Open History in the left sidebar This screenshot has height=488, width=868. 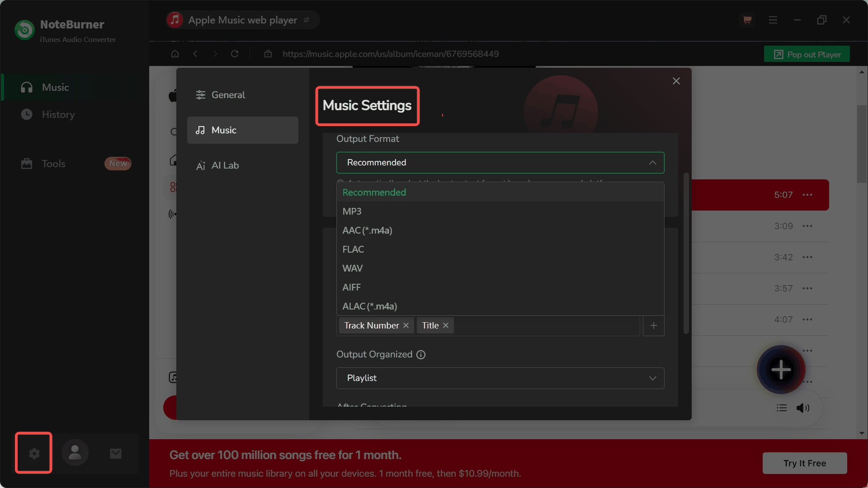(x=75, y=114)
